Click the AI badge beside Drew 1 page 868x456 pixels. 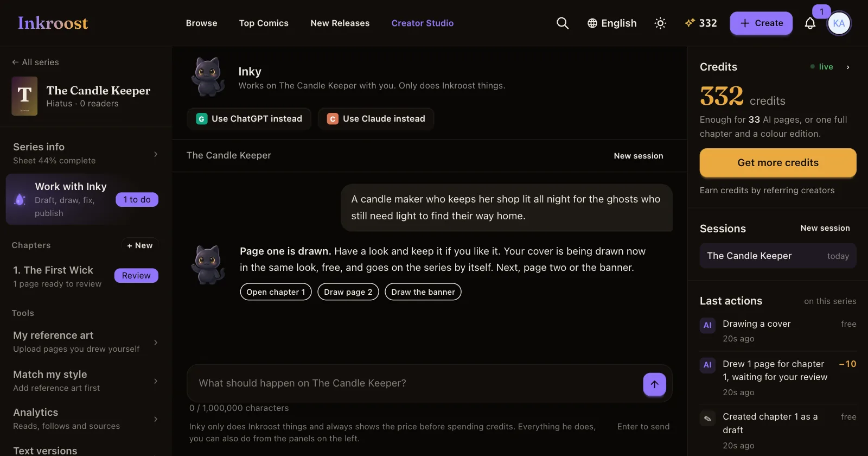707,365
